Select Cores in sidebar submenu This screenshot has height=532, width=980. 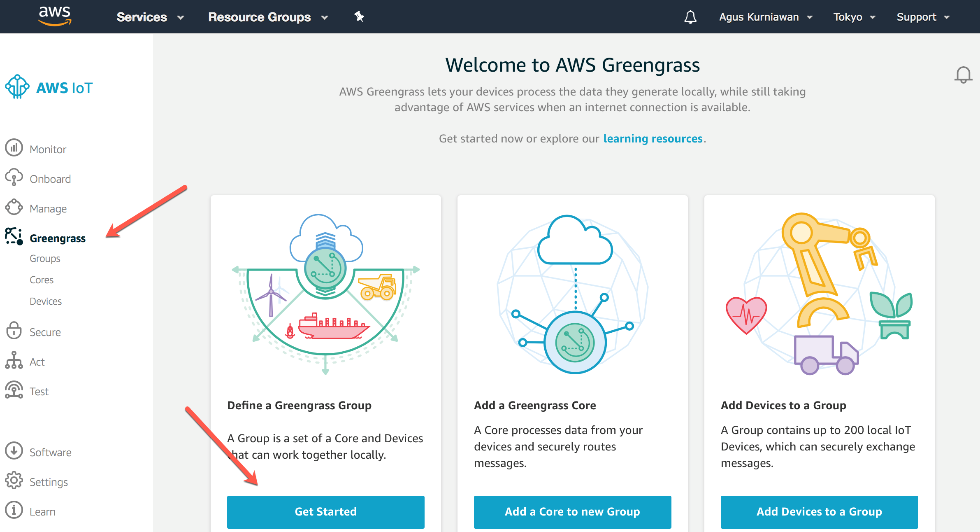(x=42, y=280)
